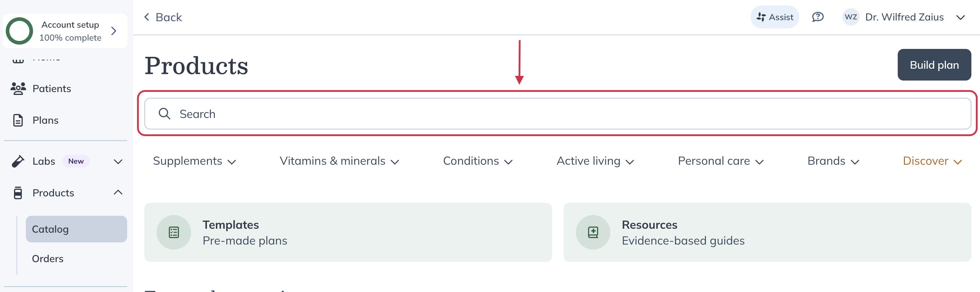Click the Build plan button
980x292 pixels.
coord(934,65)
